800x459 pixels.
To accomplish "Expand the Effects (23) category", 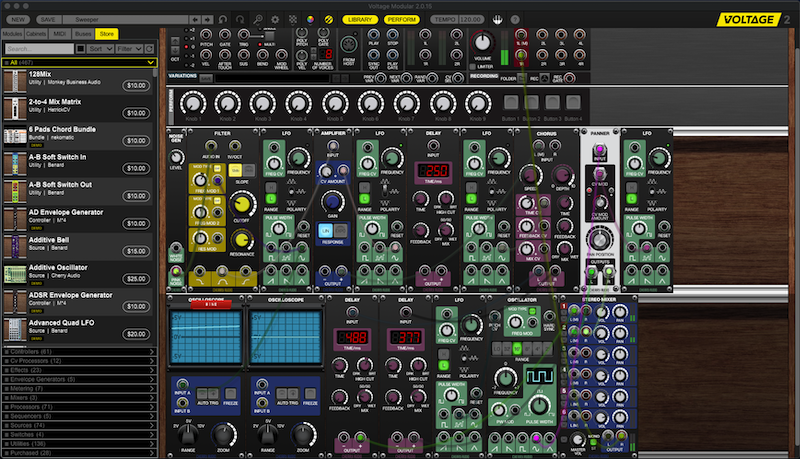I will tap(80, 370).
